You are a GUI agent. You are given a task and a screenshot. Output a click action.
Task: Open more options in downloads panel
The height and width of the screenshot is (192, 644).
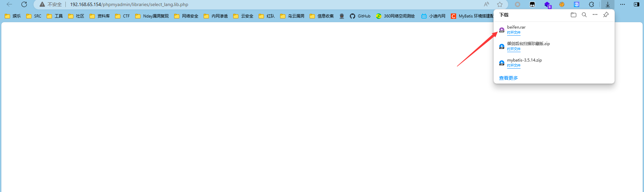coord(595,15)
